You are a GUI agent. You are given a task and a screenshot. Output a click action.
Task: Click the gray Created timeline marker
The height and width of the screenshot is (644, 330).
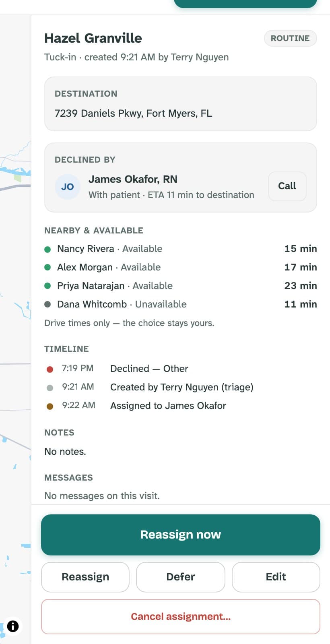tap(50, 388)
